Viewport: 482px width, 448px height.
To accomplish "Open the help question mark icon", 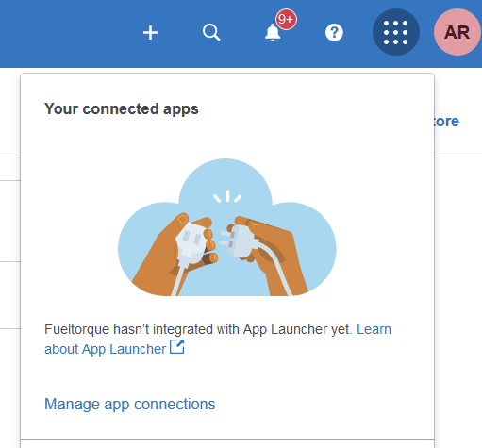I will (x=334, y=32).
